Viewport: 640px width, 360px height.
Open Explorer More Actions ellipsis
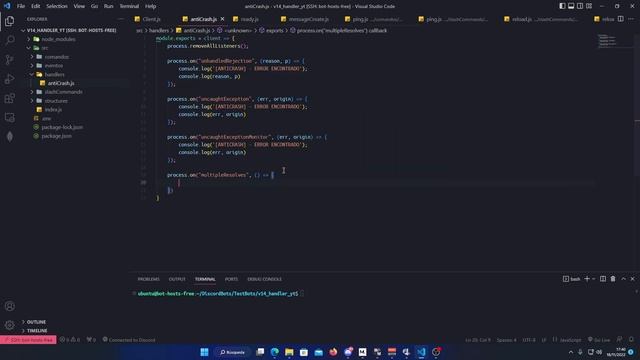(x=121, y=19)
